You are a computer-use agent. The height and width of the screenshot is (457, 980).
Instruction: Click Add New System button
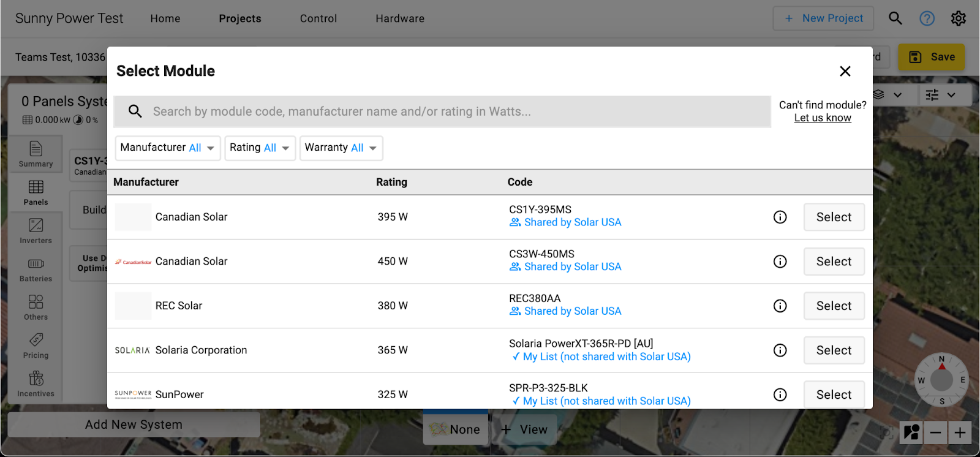coord(134,425)
